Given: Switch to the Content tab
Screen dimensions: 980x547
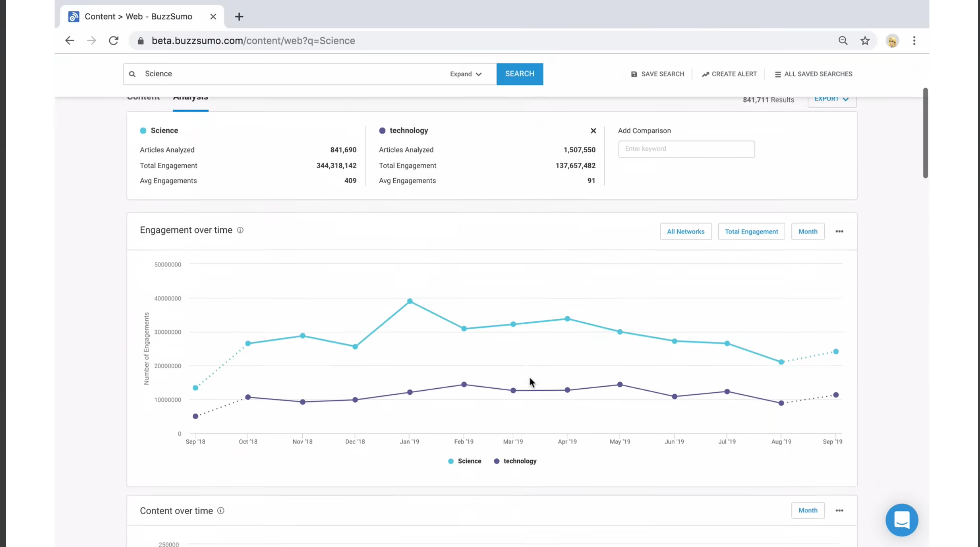Looking at the screenshot, I should click(x=143, y=96).
